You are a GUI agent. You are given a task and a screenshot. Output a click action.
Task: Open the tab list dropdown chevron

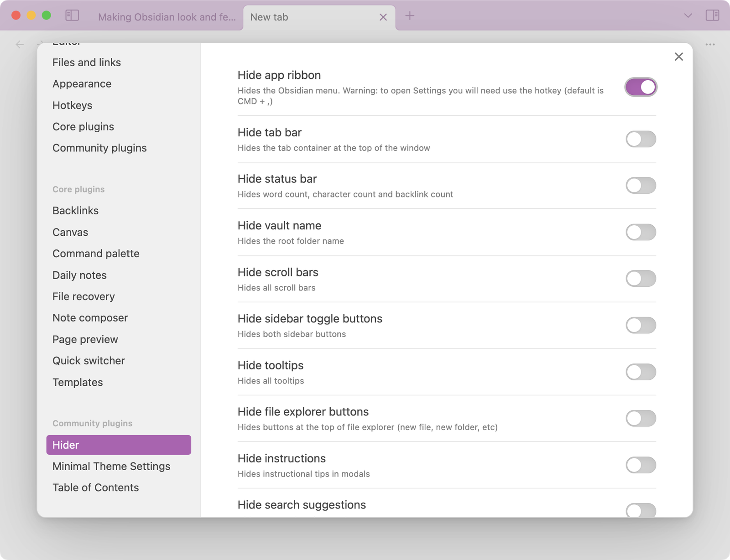(688, 16)
